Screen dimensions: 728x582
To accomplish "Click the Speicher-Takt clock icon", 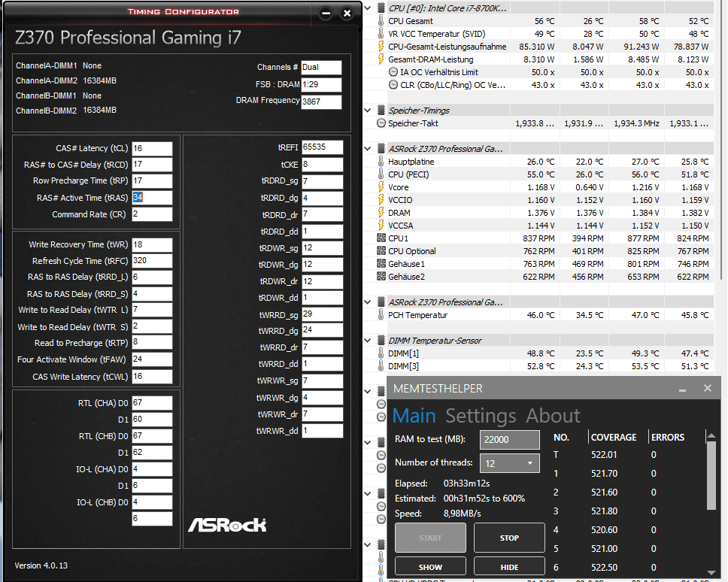I will pos(381,123).
